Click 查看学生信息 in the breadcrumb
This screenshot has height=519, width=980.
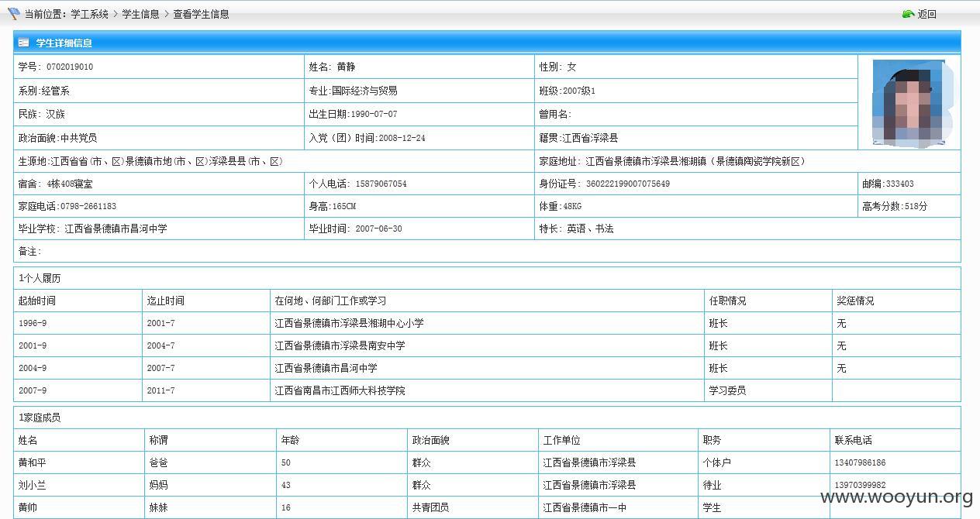pos(201,14)
